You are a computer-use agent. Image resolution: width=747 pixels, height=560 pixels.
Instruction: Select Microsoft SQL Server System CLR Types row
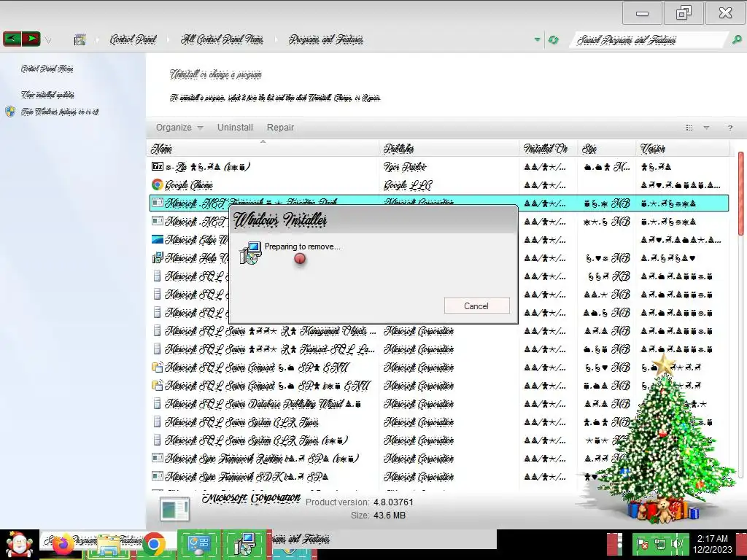coord(438,421)
